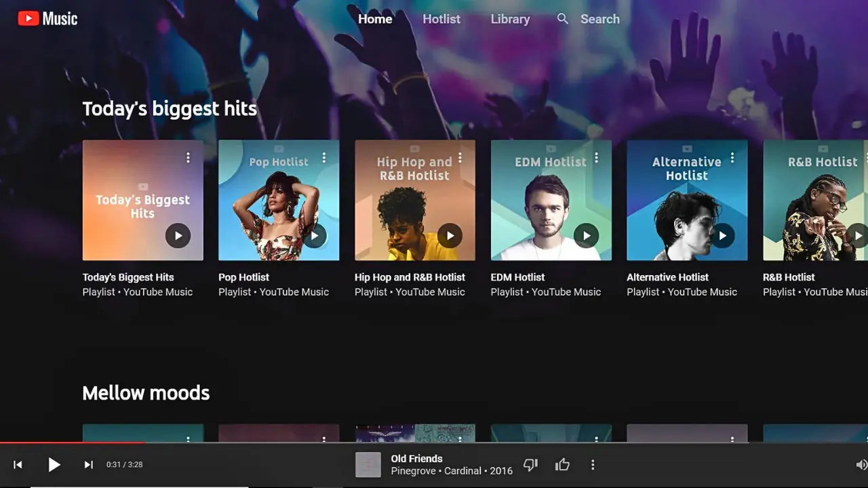868x488 pixels.
Task: Dislike the current song
Action: tap(531, 465)
